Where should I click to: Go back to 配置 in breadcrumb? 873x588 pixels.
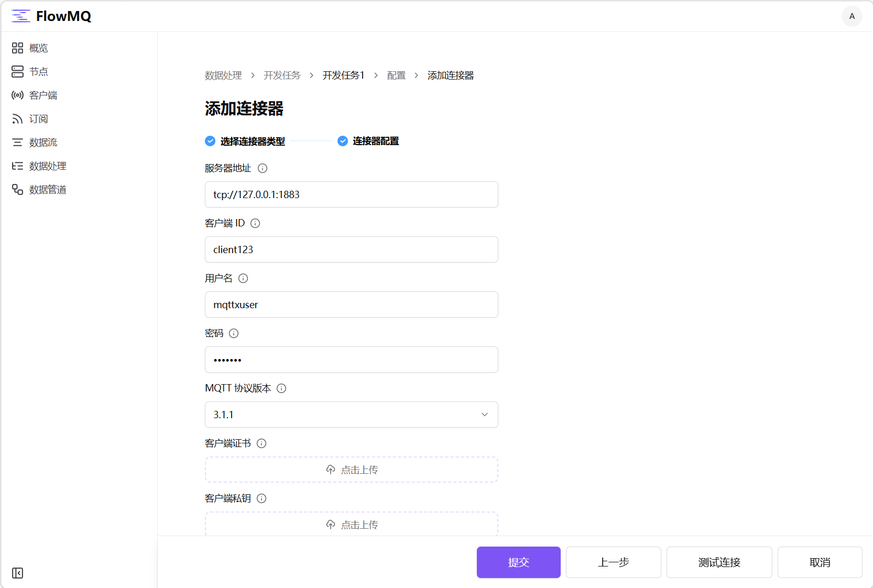[396, 75]
